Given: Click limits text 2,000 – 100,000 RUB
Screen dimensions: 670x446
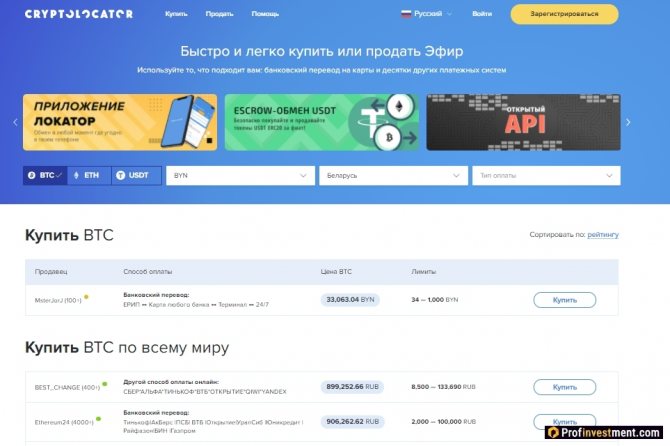Looking at the screenshot, I should (443, 422).
